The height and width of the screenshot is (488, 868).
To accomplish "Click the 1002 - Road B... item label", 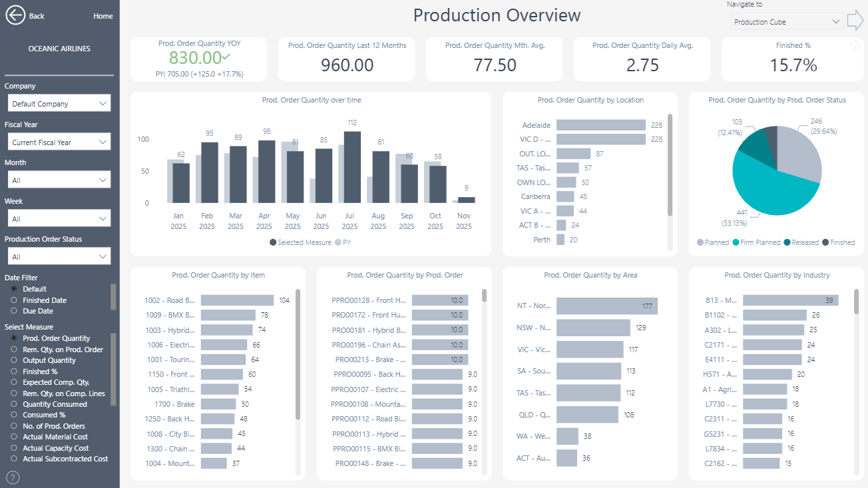I will 170,300.
